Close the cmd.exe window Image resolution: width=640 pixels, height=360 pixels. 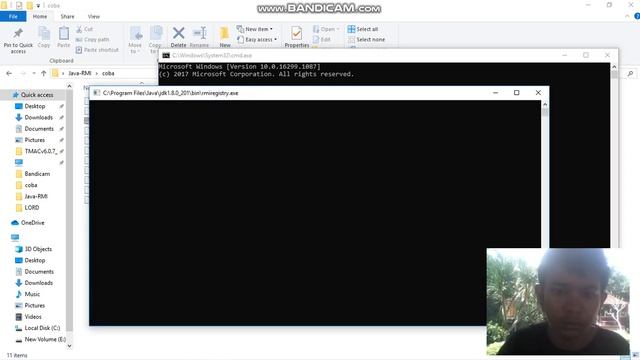pyautogui.click(x=607, y=55)
